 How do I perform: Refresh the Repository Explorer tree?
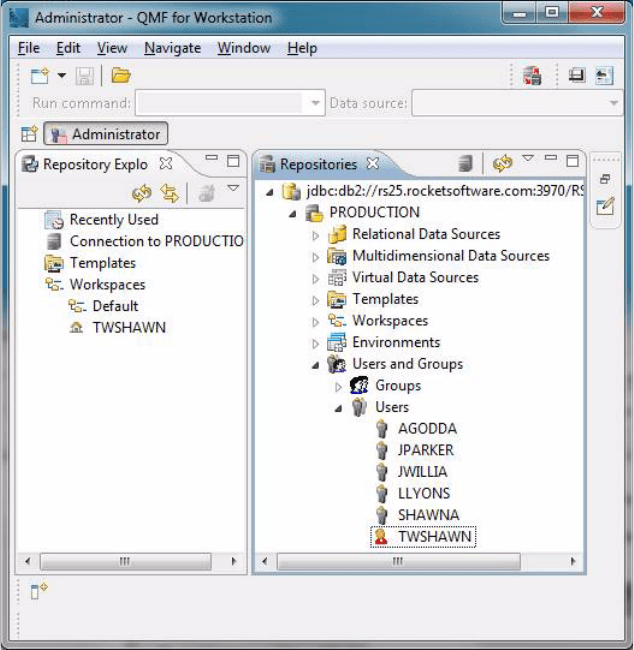142,193
